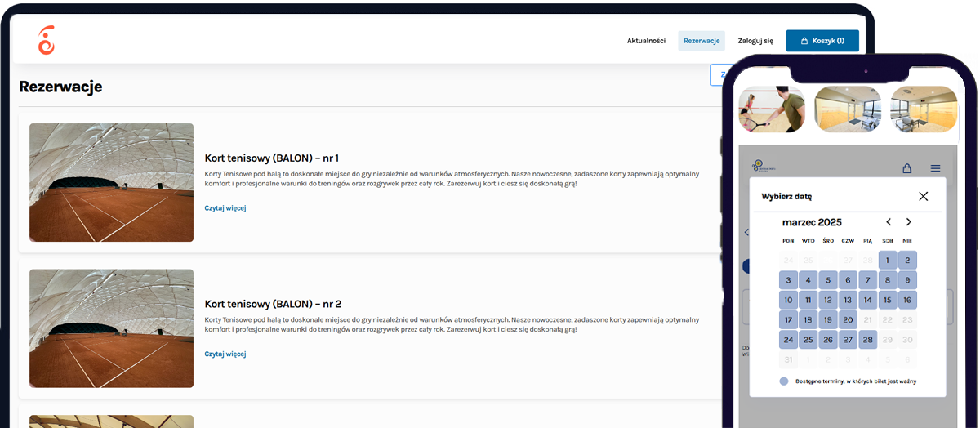The width and height of the screenshot is (980, 428).
Task: Open right squash court photo on phone
Action: pos(924,109)
